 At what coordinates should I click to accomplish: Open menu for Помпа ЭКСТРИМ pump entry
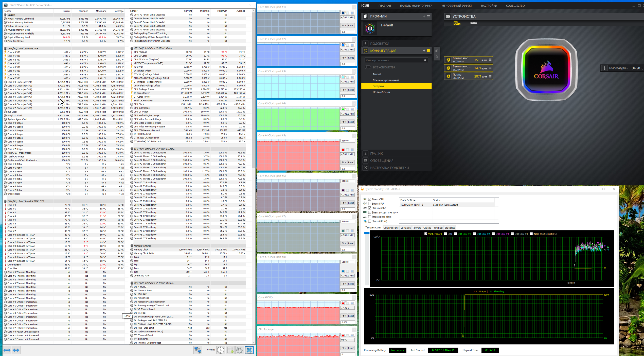tap(490, 76)
